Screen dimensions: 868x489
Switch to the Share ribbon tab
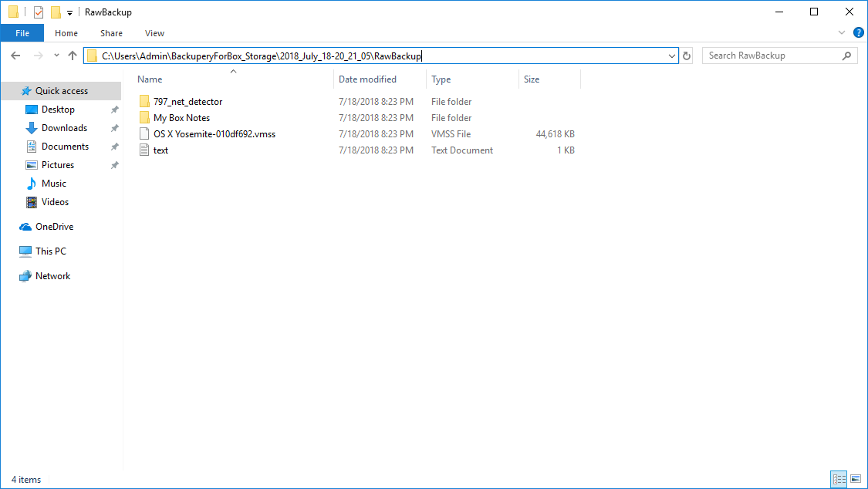pos(111,33)
